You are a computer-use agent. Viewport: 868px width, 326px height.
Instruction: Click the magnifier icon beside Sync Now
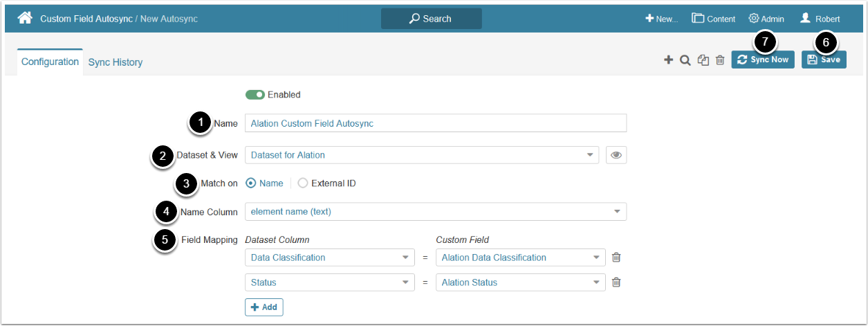pos(685,60)
